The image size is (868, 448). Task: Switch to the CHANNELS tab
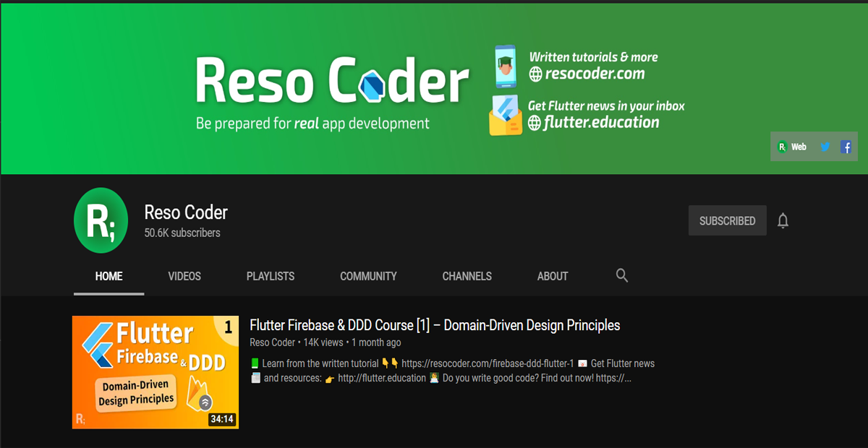coord(467,276)
